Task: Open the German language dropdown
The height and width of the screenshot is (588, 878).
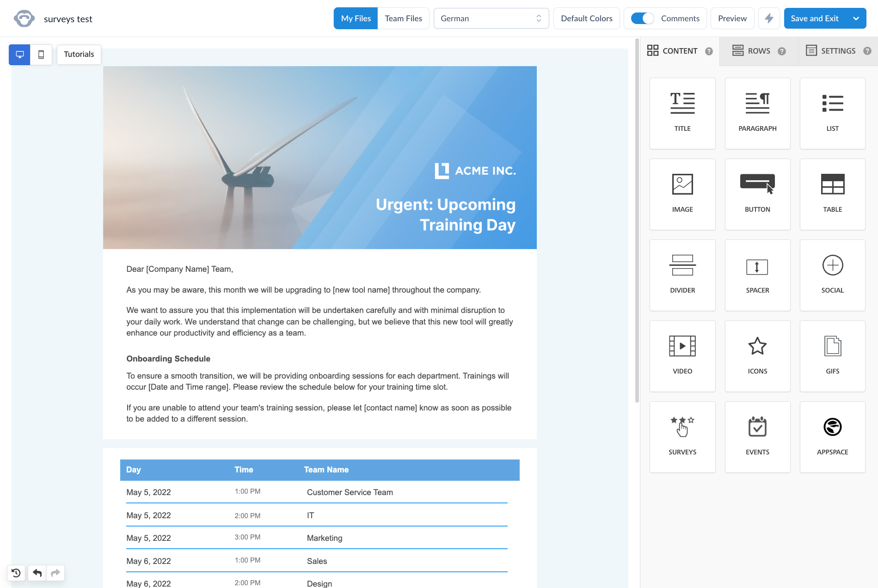Action: click(491, 18)
